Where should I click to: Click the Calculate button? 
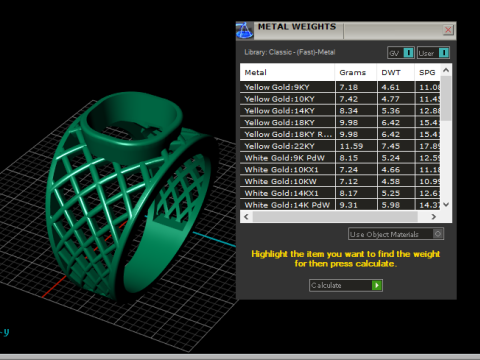pyautogui.click(x=346, y=285)
